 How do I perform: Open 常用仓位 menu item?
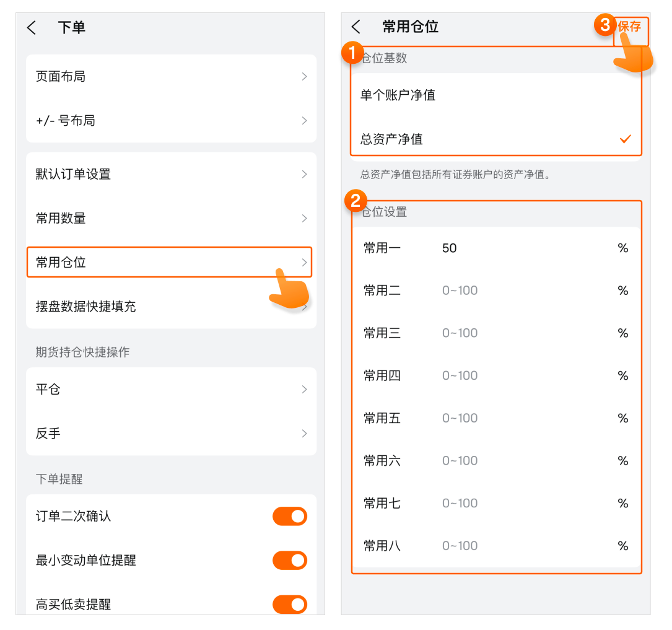click(169, 263)
